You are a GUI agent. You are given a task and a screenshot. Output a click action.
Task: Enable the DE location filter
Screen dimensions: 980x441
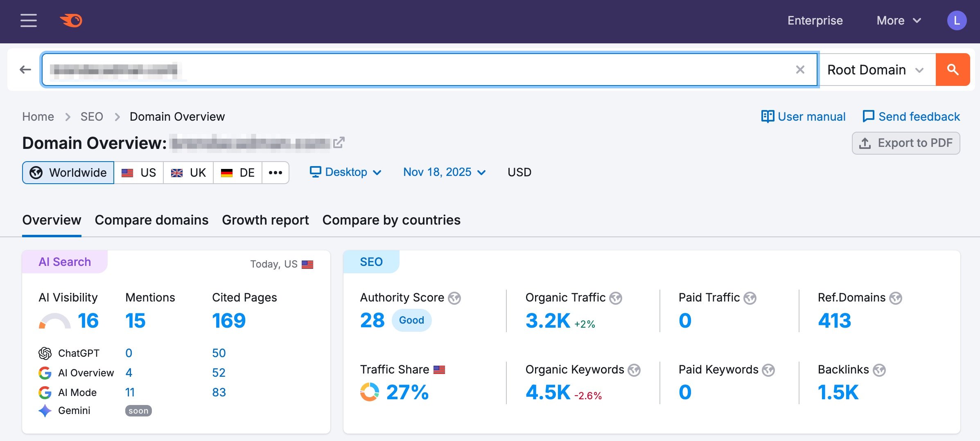[x=237, y=172]
